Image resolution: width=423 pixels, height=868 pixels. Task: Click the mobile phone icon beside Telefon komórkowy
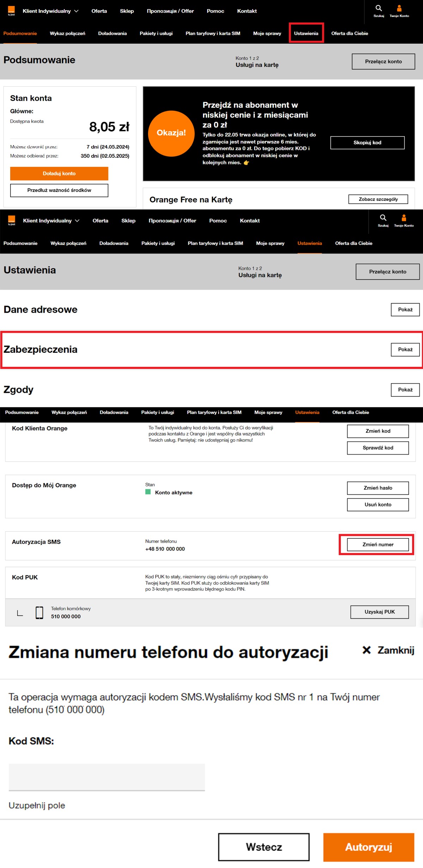click(39, 612)
